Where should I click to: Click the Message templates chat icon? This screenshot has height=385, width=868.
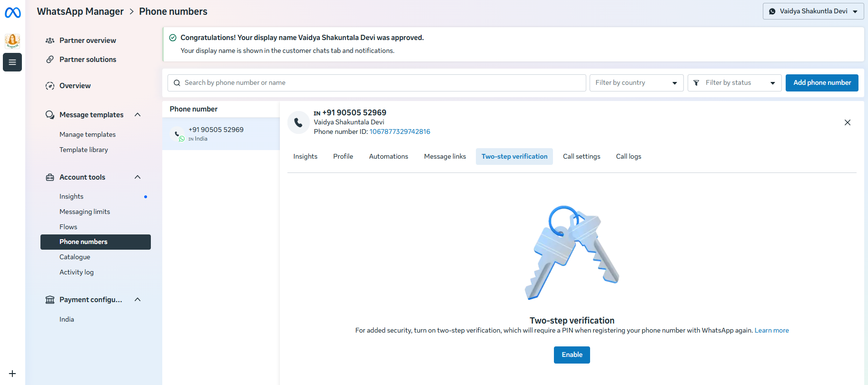click(x=50, y=115)
